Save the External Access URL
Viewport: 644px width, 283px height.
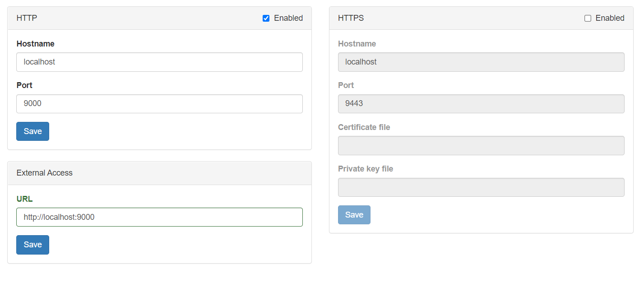tap(32, 245)
